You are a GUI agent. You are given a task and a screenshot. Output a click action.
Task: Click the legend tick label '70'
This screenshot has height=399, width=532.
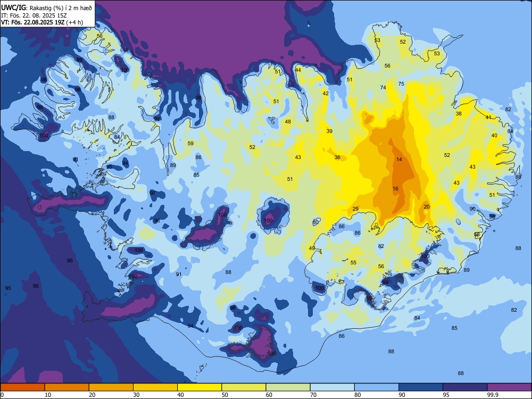pos(313,395)
